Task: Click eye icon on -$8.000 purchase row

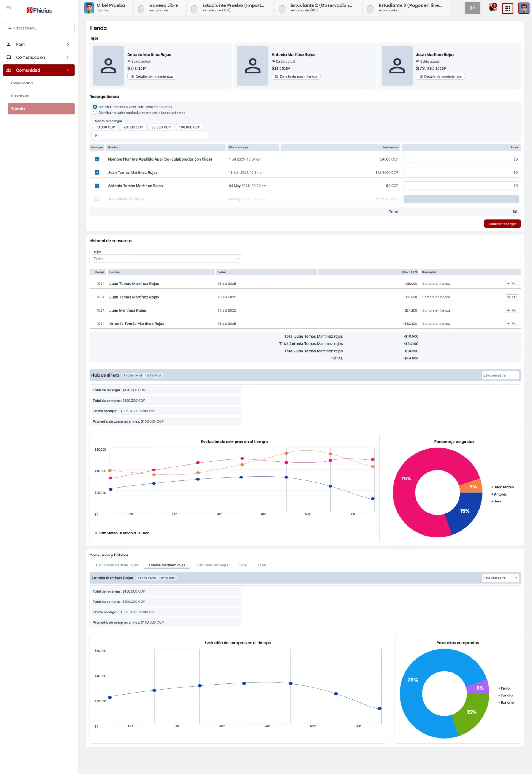Action: click(x=509, y=284)
